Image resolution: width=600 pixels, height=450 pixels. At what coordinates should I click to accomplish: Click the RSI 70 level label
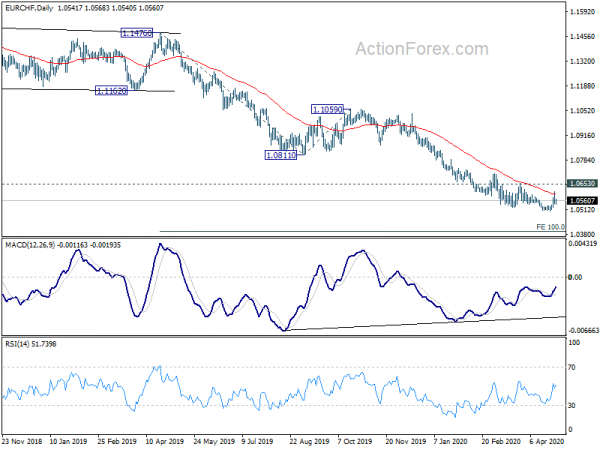[571, 367]
